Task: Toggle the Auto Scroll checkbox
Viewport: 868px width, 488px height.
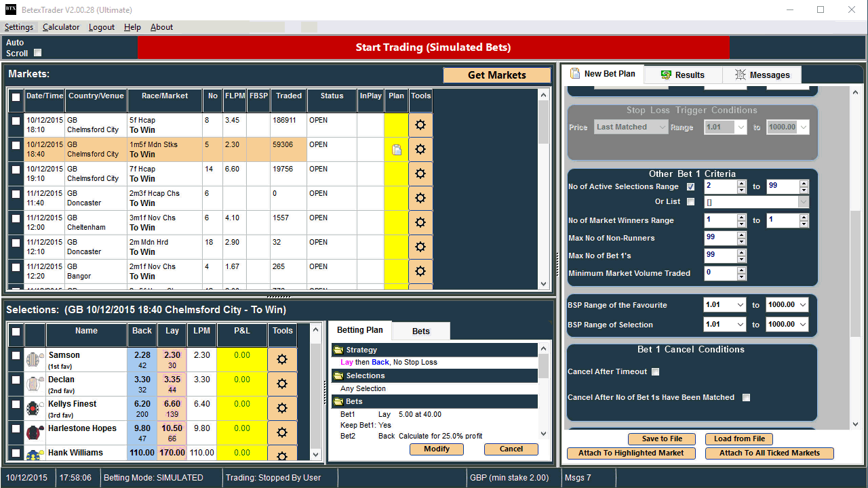Action: click(x=38, y=53)
